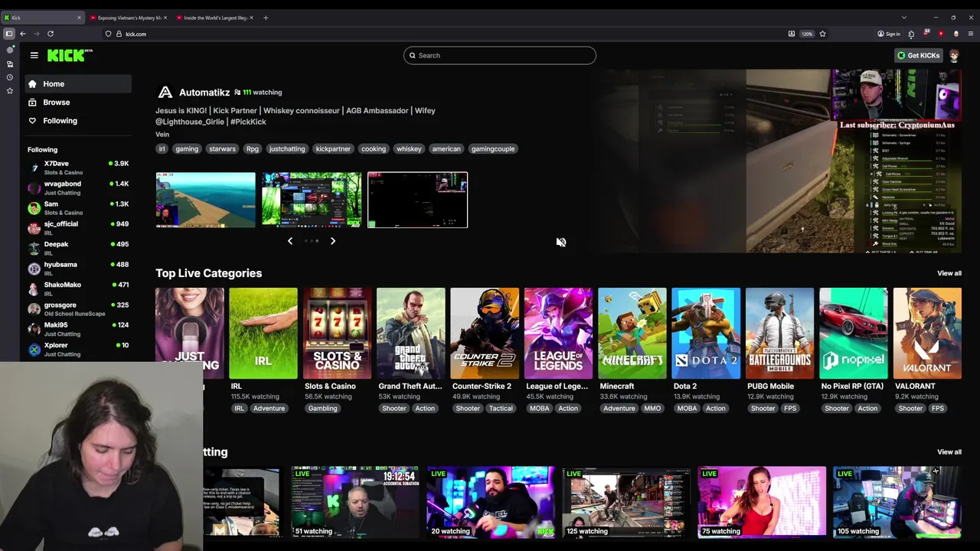Screen dimensions: 980x551
Task: Open Browse in the Kick sidebar
Action: click(x=77, y=102)
